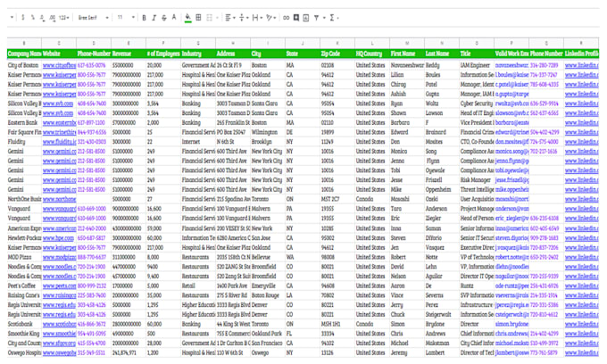Click the HQ Country header cell
Viewport: 607px width, 364px height.
pos(372,54)
